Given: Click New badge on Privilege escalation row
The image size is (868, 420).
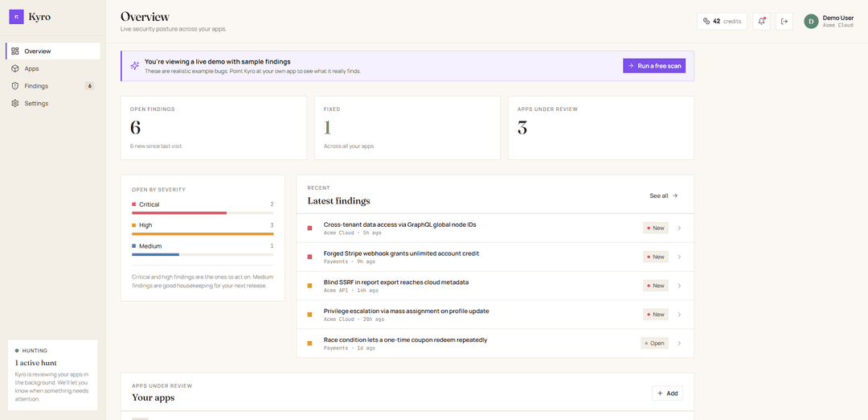Looking at the screenshot, I should [656, 314].
